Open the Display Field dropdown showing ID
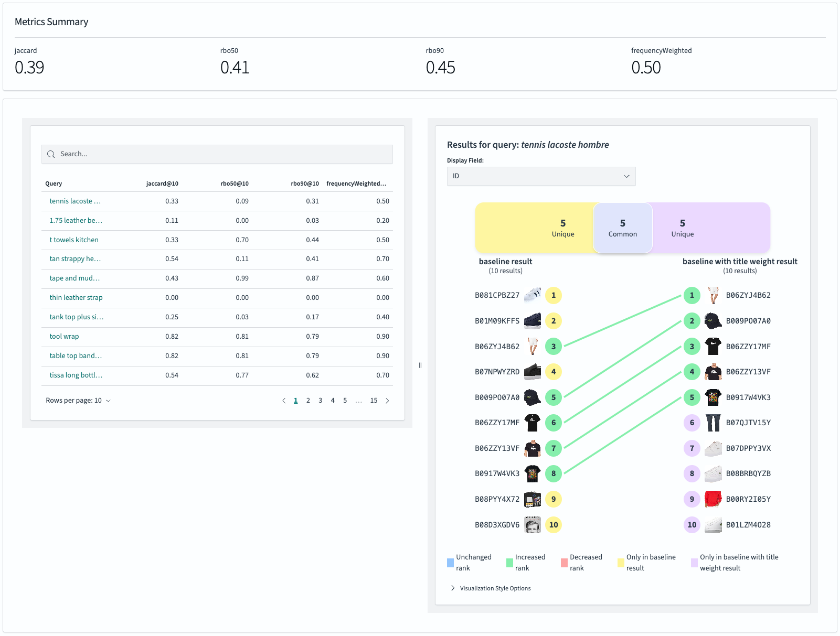Viewport: 840px width, 636px height. pos(541,176)
